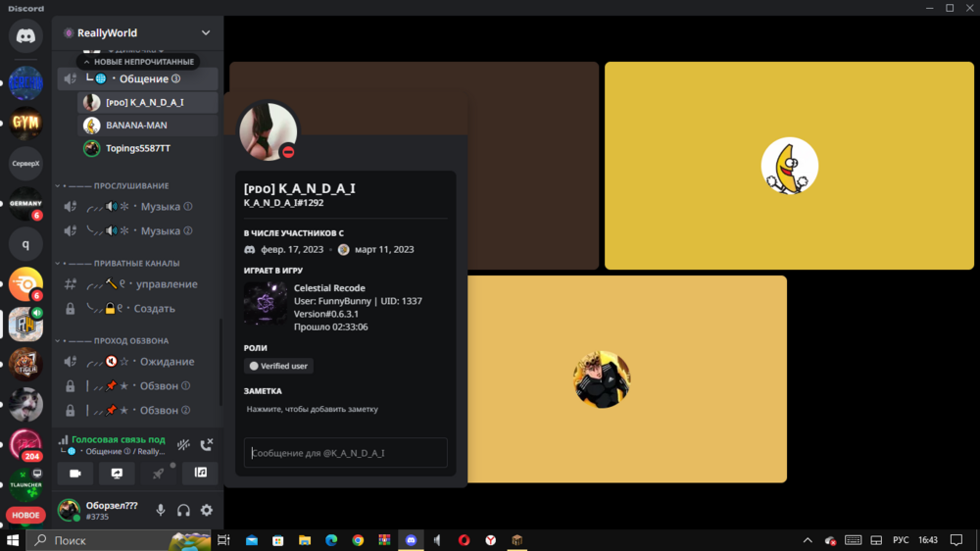
Task: Jump to НОВЫЕ НЕПРОЧИТАННЫЕ messages
Action: tap(138, 62)
